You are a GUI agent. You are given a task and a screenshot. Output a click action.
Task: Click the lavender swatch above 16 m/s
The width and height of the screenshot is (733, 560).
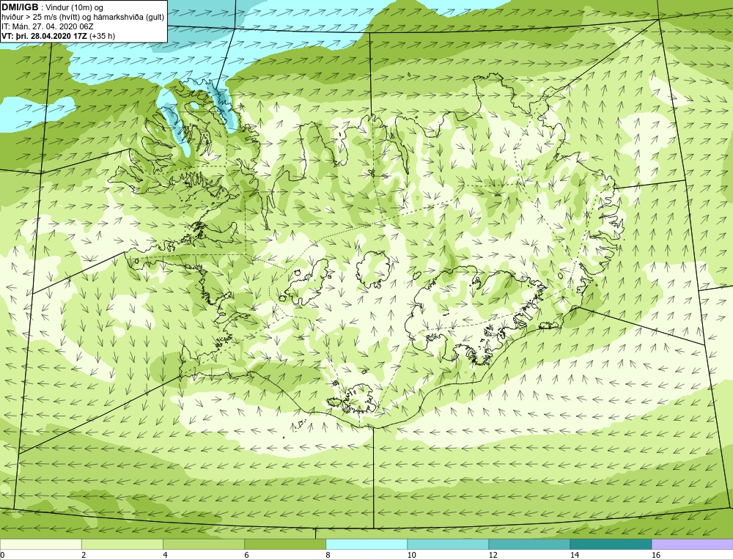pos(693,544)
